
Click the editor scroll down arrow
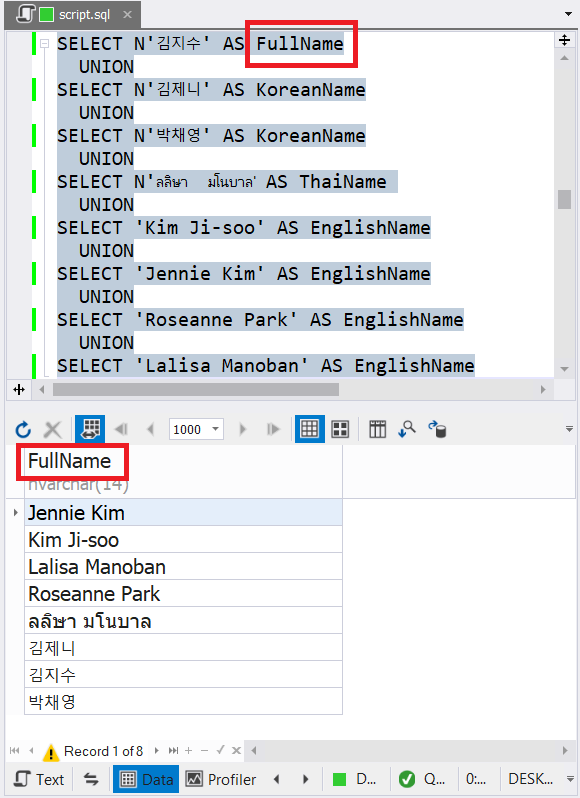coord(564,369)
